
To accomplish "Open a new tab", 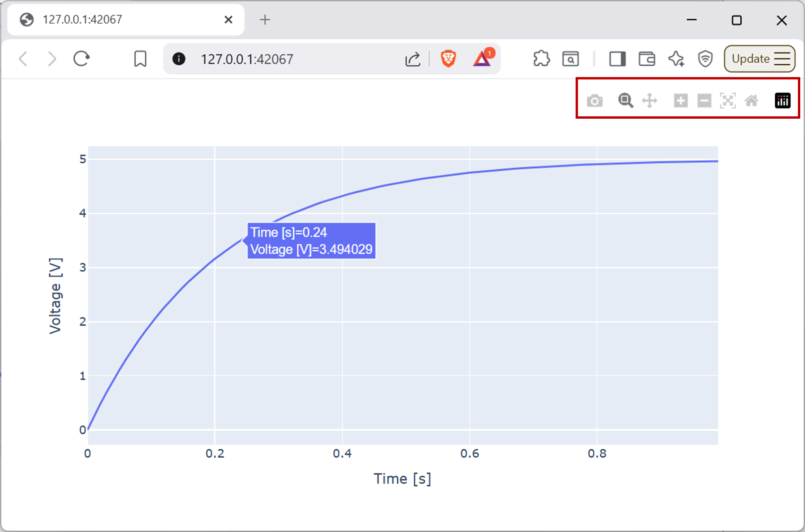I will [265, 19].
